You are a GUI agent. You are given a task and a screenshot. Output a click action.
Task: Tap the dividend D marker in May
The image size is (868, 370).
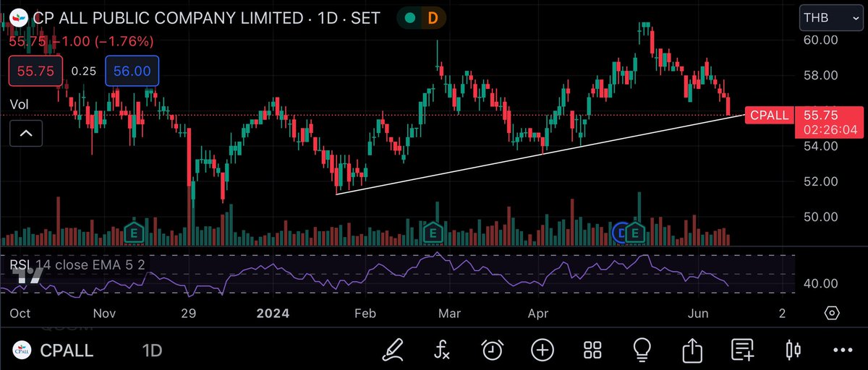(621, 233)
